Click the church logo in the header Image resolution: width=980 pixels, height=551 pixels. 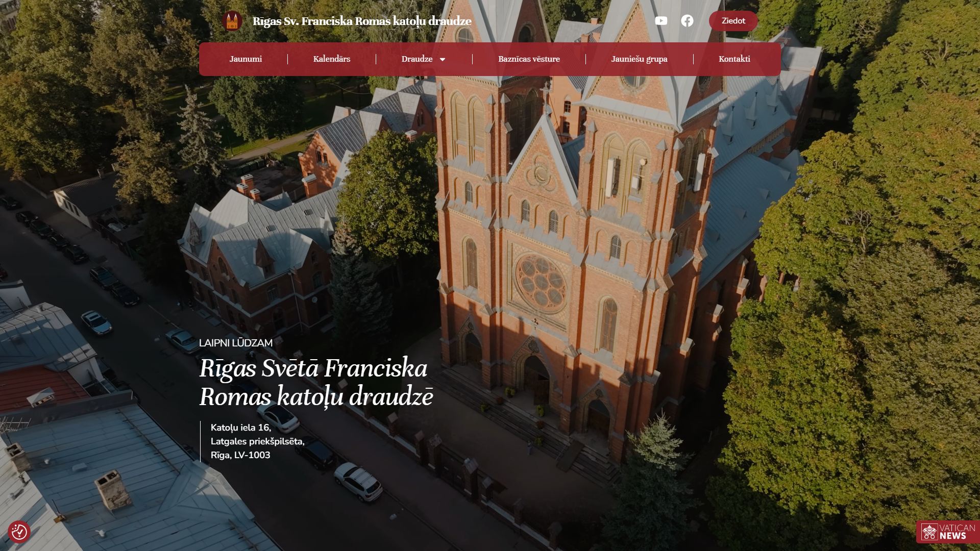click(232, 21)
